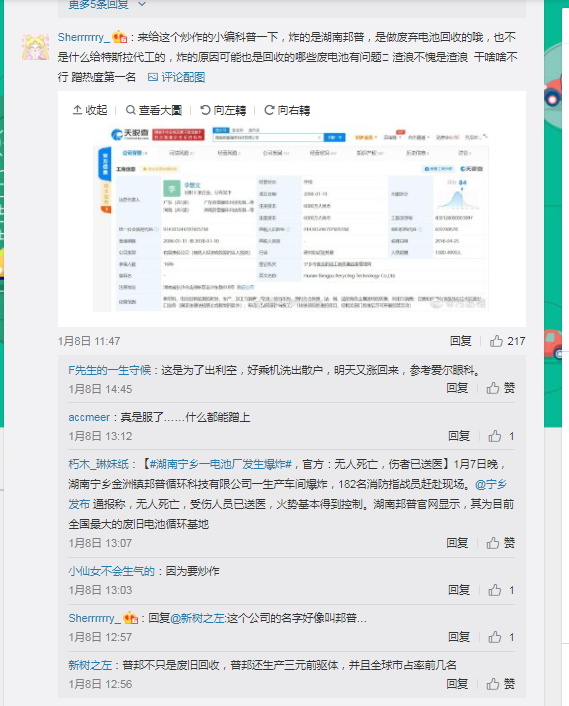Like 朽木_琳妹纸's reply at 13:07

click(x=501, y=543)
